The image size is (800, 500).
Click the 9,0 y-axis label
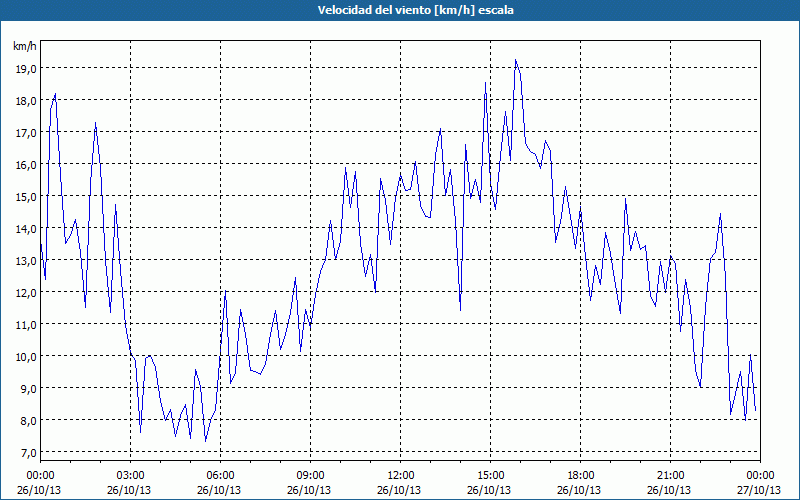(x=28, y=388)
